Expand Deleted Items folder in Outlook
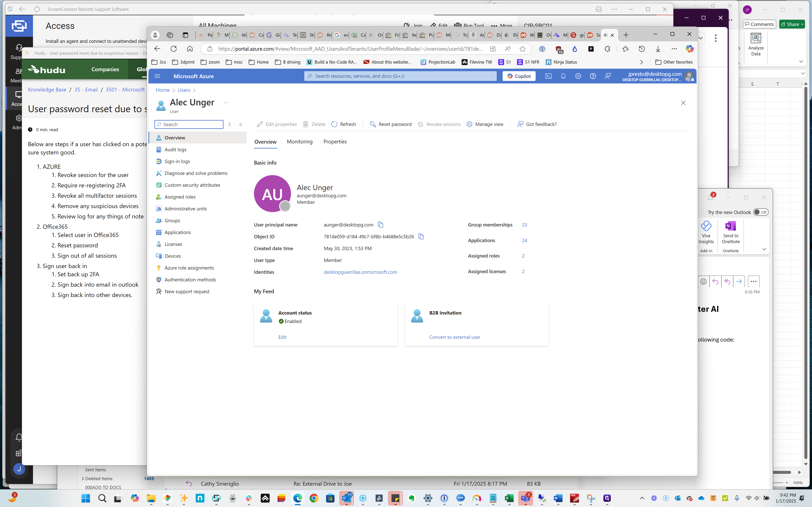This screenshot has height=507, width=812. click(83, 478)
